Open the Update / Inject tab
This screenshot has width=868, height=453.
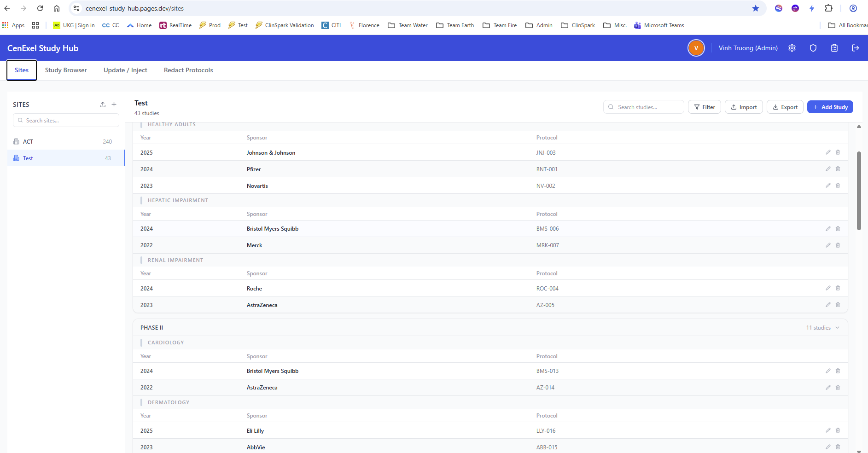tap(125, 70)
